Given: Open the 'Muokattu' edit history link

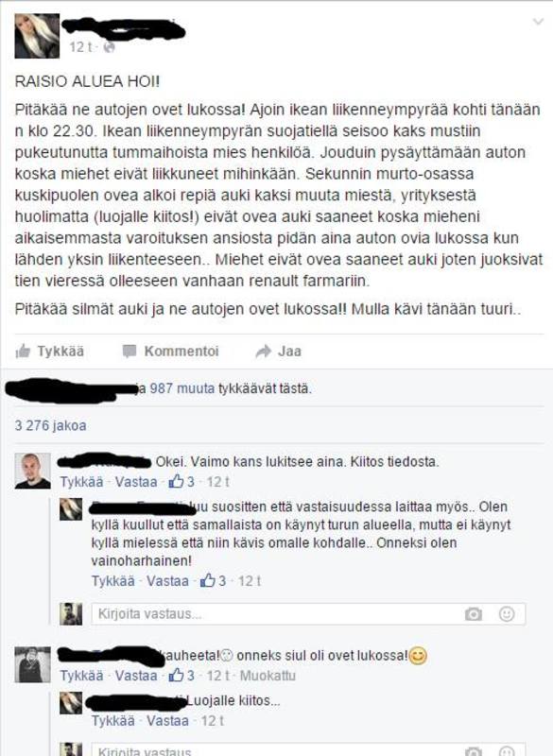Looking at the screenshot, I should pos(268,676).
